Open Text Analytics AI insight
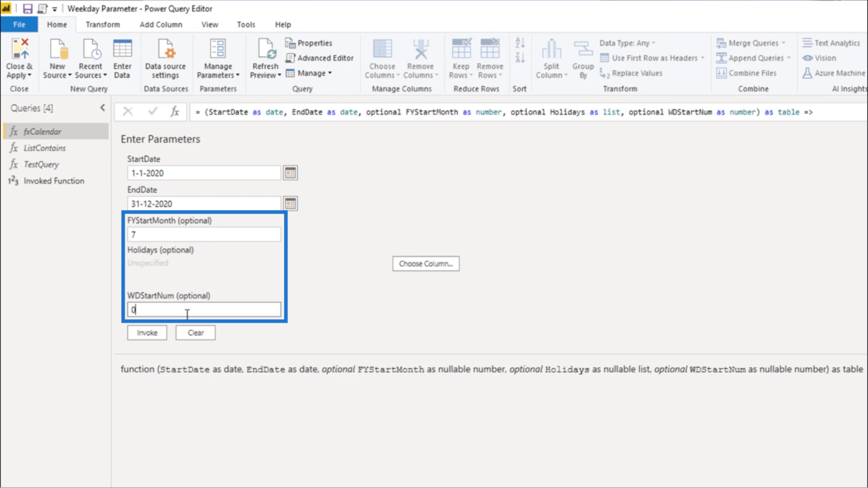The width and height of the screenshot is (868, 488). [831, 43]
